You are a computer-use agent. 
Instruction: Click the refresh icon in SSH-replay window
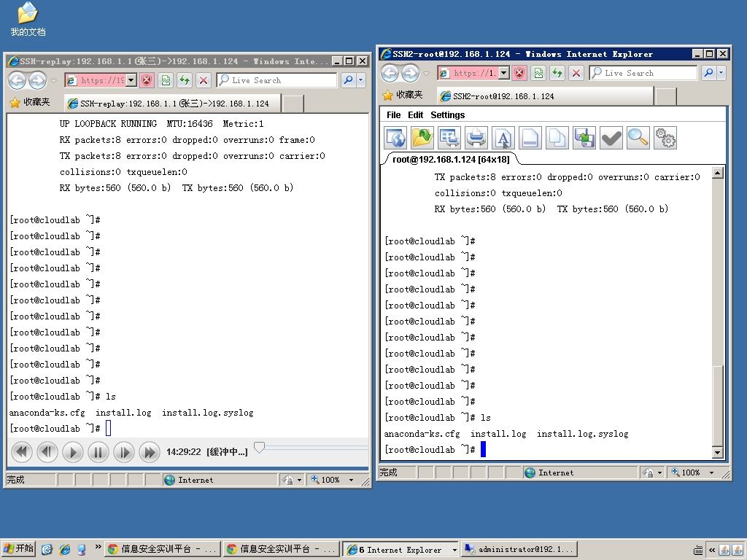185,80
